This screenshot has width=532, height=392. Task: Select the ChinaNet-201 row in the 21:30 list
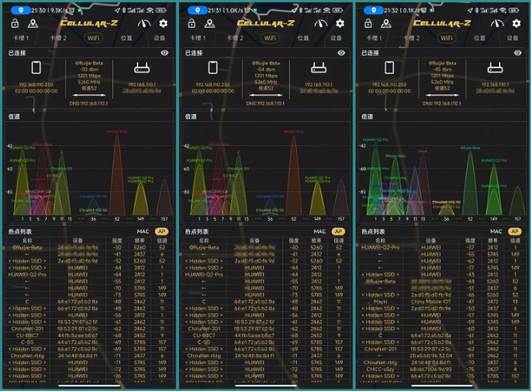click(89, 329)
